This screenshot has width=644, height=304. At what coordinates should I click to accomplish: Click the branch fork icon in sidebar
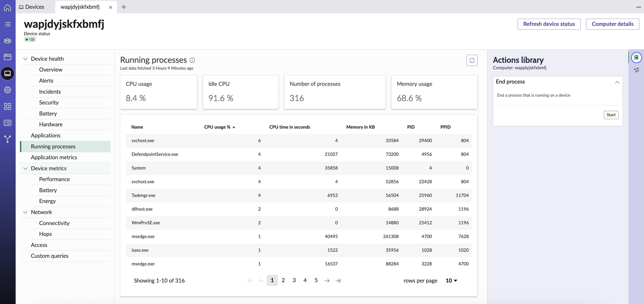(7, 139)
